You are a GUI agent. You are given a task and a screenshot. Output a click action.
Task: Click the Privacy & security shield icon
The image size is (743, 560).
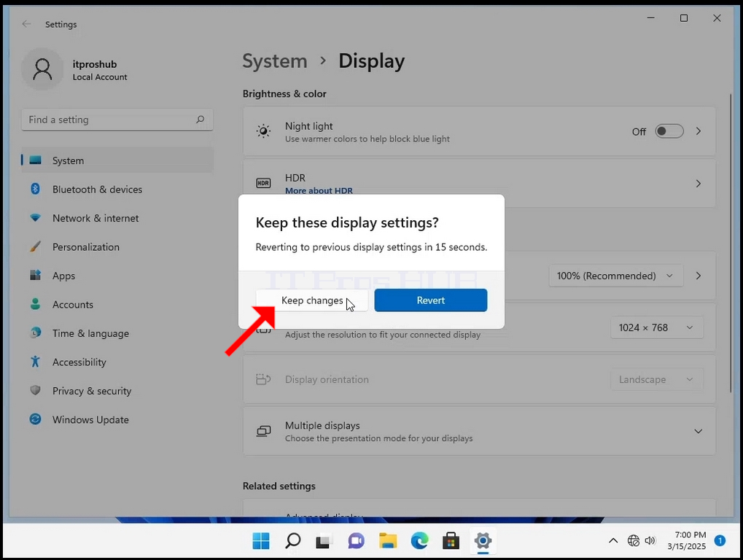pyautogui.click(x=35, y=390)
